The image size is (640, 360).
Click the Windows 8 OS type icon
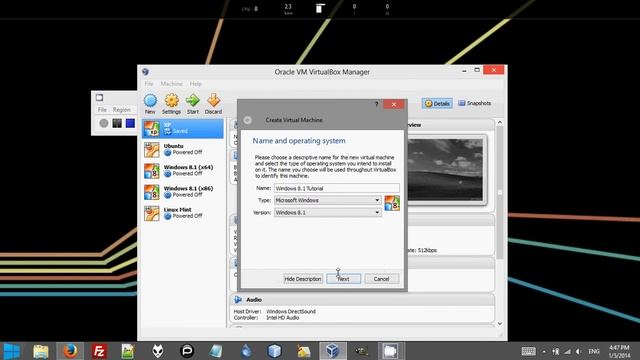click(392, 203)
